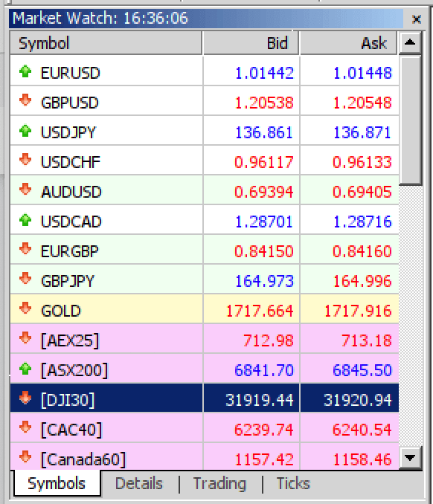Select the [AEX25] symbol name
Image resolution: width=433 pixels, height=504 pixels.
tap(70, 340)
